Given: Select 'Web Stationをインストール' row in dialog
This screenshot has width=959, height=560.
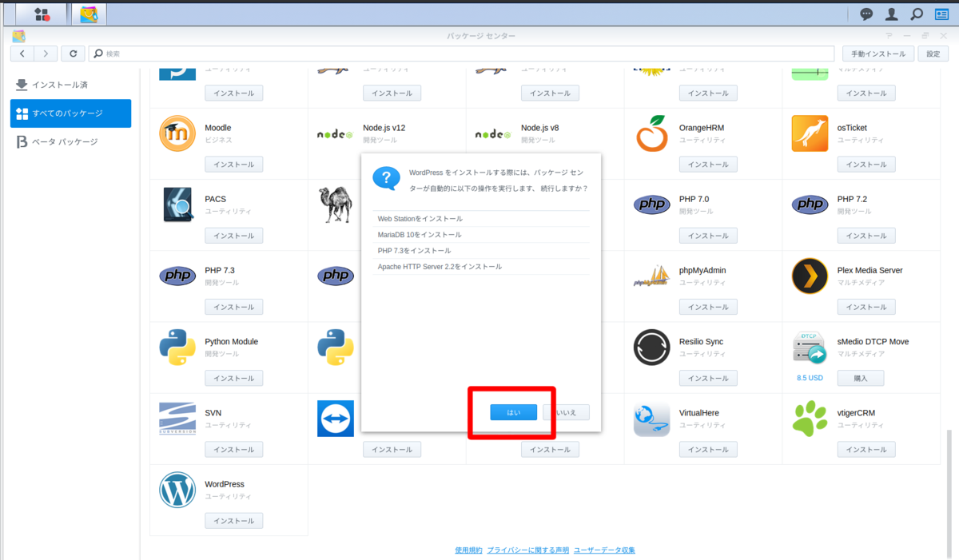Looking at the screenshot, I should [481, 219].
